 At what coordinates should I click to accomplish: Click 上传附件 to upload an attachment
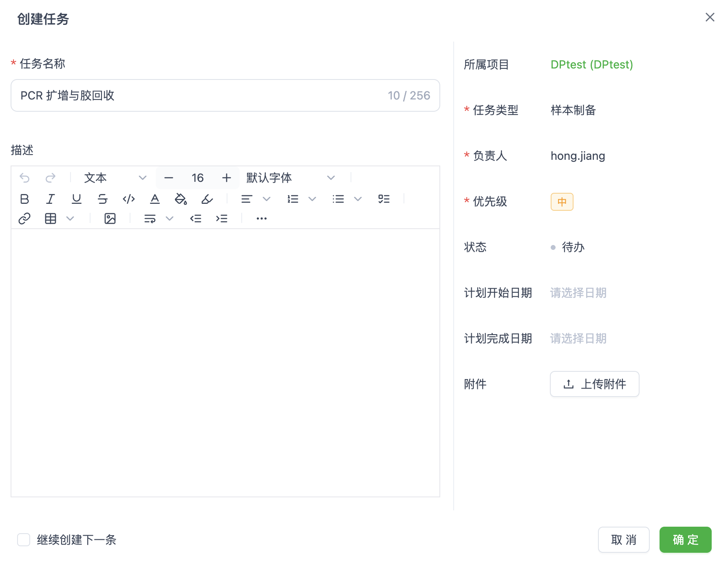(594, 384)
